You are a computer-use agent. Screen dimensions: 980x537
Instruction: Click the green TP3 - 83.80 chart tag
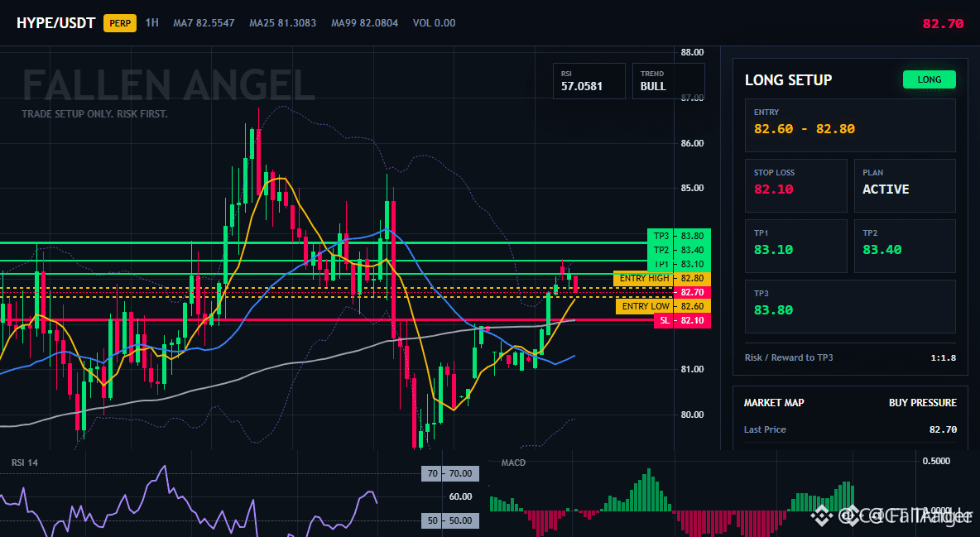tap(679, 236)
